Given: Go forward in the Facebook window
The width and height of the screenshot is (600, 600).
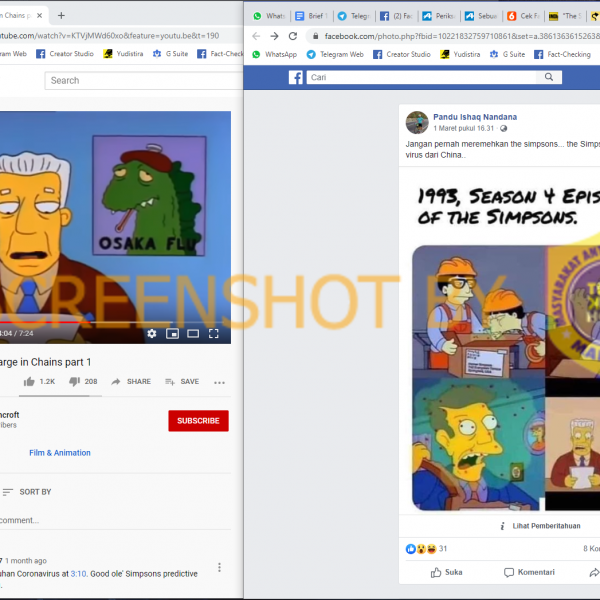Looking at the screenshot, I should [274, 36].
